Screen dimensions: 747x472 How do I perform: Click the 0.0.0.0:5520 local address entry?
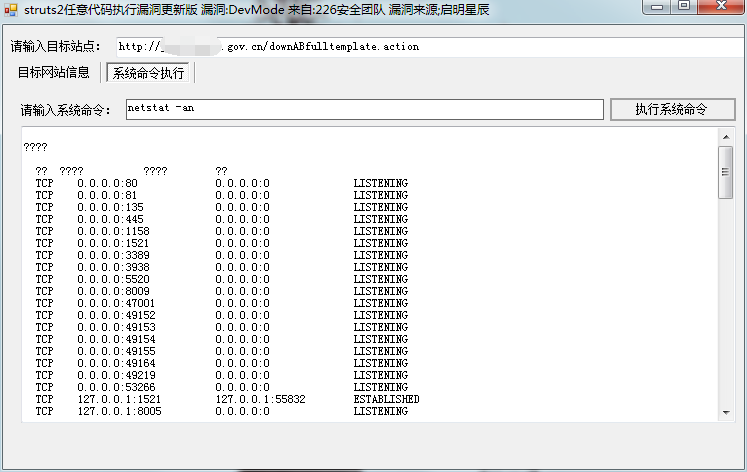[113, 279]
